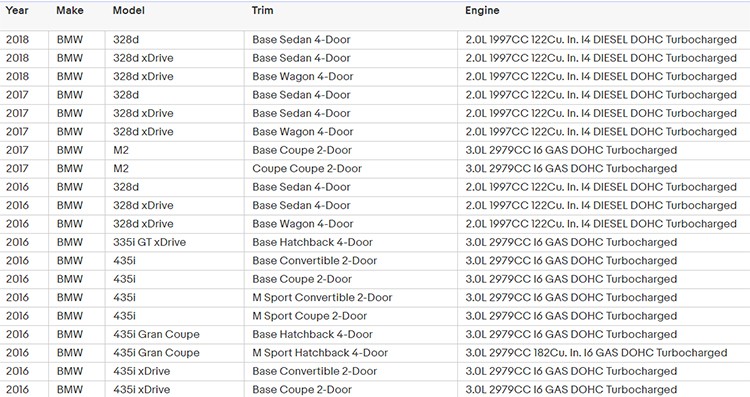Click the "Model" column header
The image size is (750, 397).
pos(129,10)
